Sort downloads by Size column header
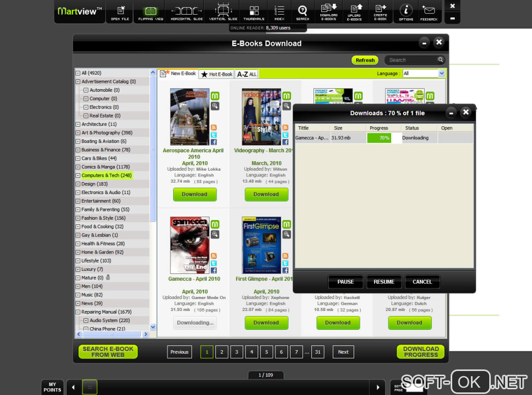Image resolution: width=532 pixels, height=395 pixels. 348,128
